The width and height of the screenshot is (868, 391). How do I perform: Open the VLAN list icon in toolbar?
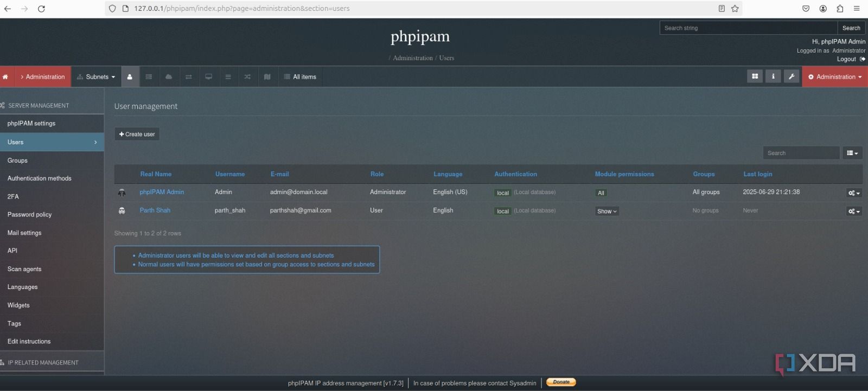tap(149, 77)
